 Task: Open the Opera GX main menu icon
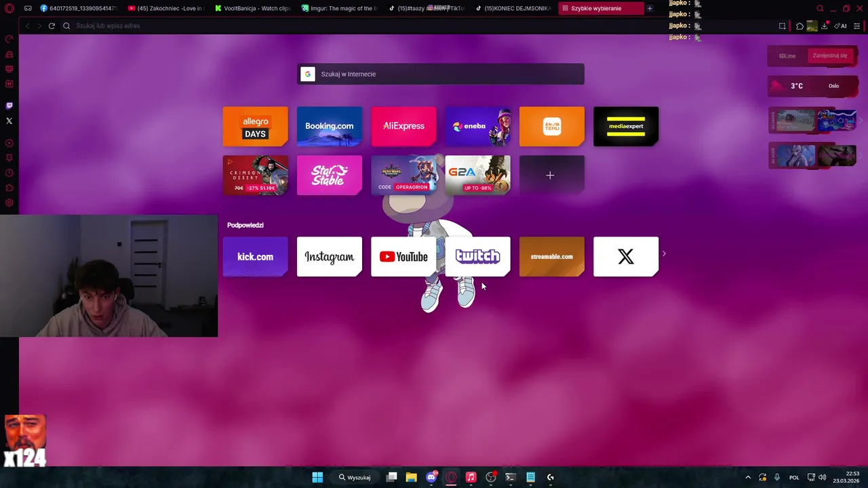pos(9,8)
